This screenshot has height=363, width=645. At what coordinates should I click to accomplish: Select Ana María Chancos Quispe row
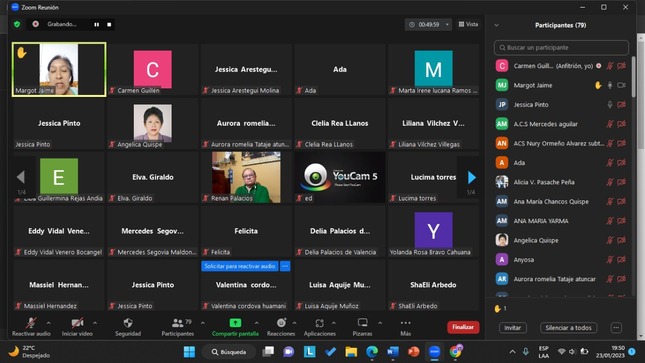pos(561,202)
